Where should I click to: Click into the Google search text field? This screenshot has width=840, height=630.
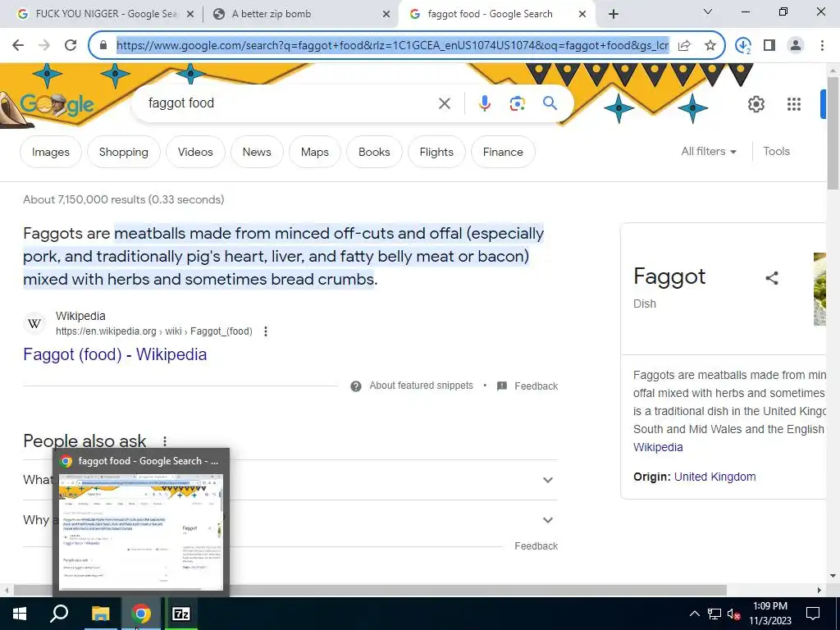click(x=290, y=103)
